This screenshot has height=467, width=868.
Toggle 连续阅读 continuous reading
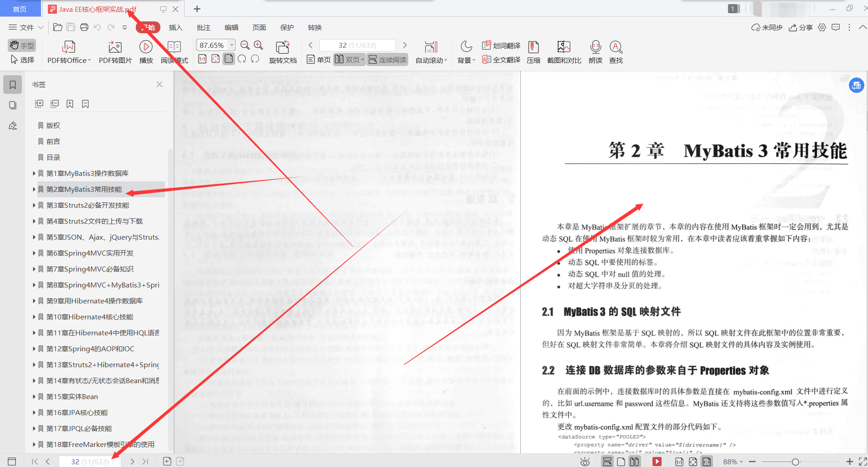point(388,60)
